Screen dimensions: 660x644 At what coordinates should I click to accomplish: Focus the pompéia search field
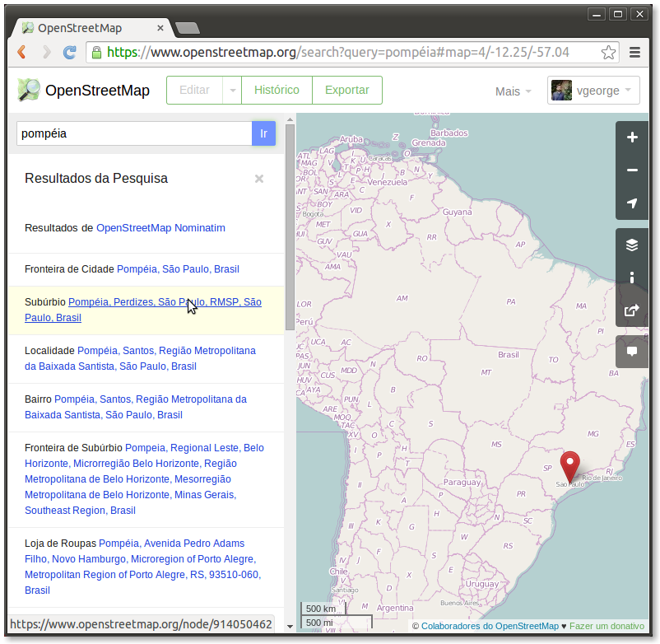(x=134, y=133)
